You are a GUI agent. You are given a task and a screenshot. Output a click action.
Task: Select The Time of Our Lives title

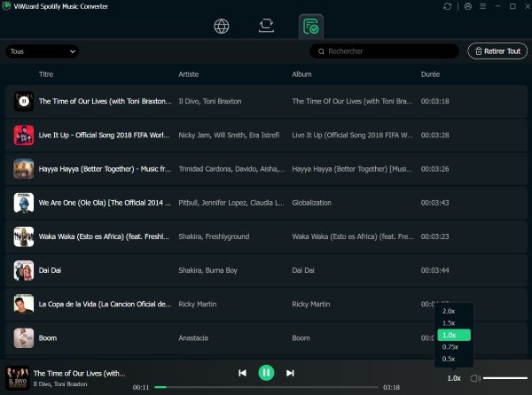click(106, 101)
